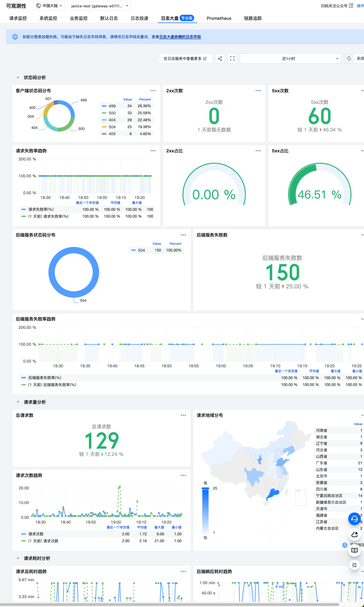Click the 504 donut ring in backend chart
The height and width of the screenshot is (607, 364).
74,272
